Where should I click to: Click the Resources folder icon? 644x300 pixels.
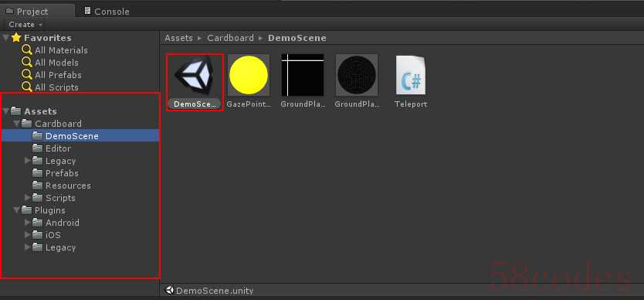pyautogui.click(x=38, y=185)
